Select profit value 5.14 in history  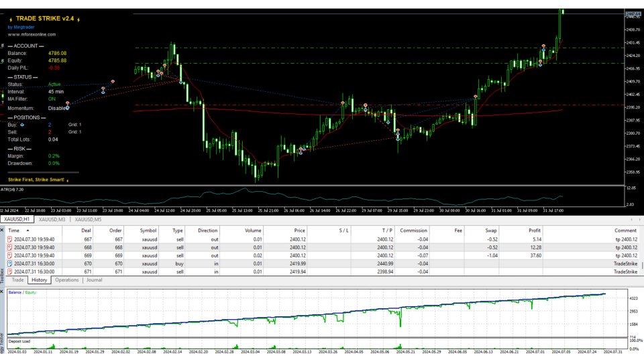(x=537, y=239)
